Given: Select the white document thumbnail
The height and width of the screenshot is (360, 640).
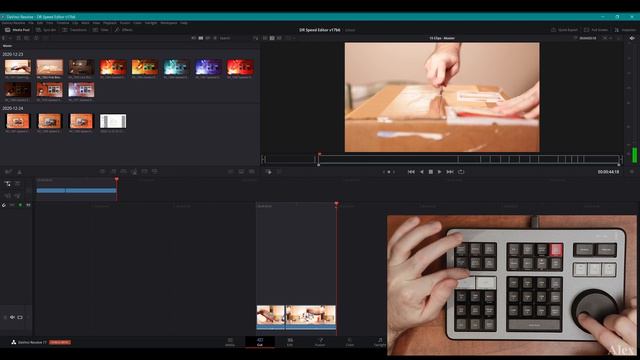Looking at the screenshot, I should click(113, 121).
